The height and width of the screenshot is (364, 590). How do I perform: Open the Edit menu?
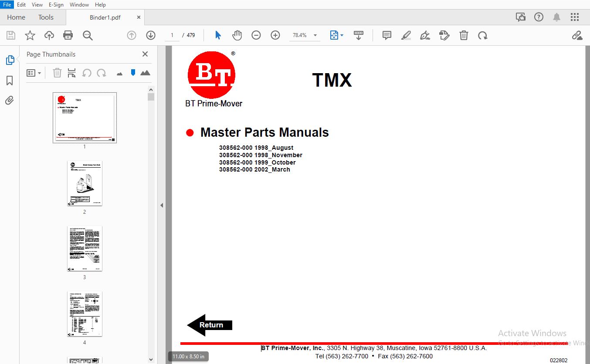click(21, 4)
